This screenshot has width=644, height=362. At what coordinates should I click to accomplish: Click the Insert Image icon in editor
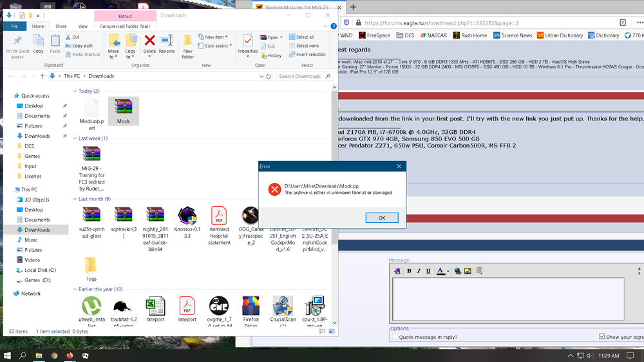[468, 271]
